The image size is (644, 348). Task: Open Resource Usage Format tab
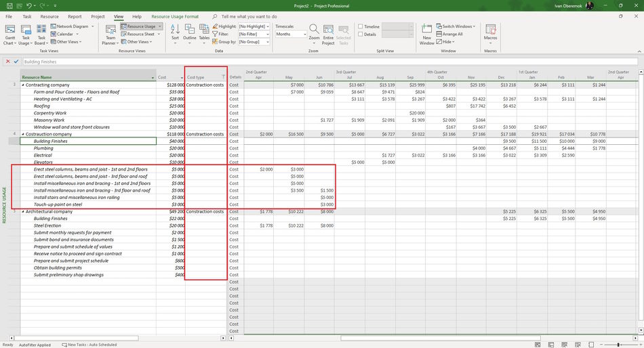(x=175, y=16)
